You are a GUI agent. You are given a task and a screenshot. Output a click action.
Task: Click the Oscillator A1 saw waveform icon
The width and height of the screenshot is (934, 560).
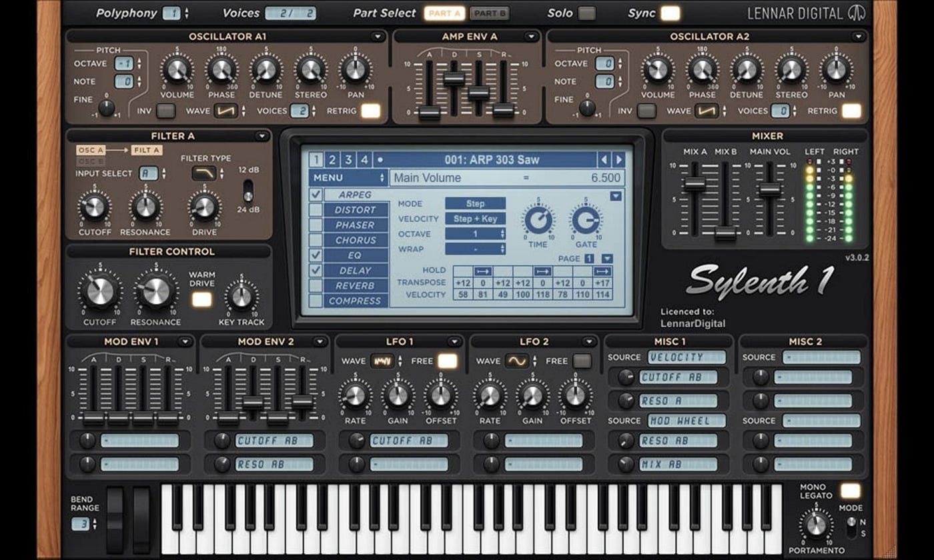(227, 111)
